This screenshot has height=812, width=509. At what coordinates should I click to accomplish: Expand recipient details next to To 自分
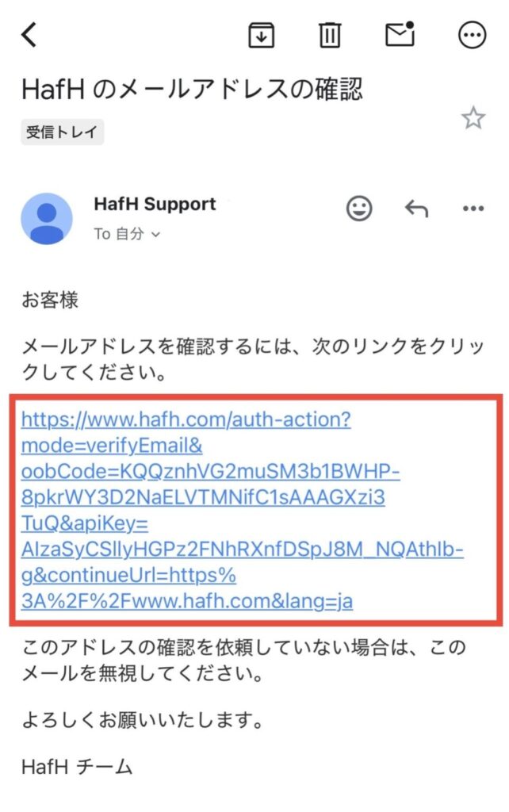pyautogui.click(x=156, y=235)
